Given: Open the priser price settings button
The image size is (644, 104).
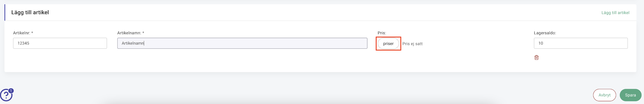Looking at the screenshot, I should point(388,44).
